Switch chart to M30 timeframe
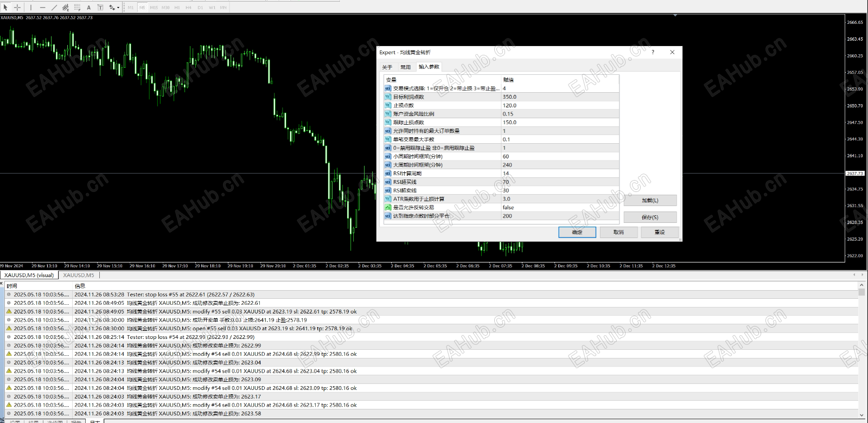The height and width of the screenshot is (423, 868). click(165, 8)
